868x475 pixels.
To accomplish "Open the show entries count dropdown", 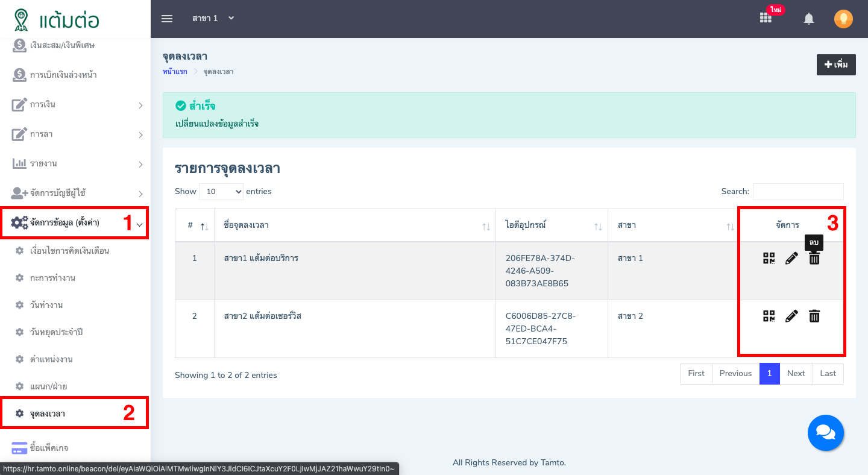I will (x=221, y=192).
